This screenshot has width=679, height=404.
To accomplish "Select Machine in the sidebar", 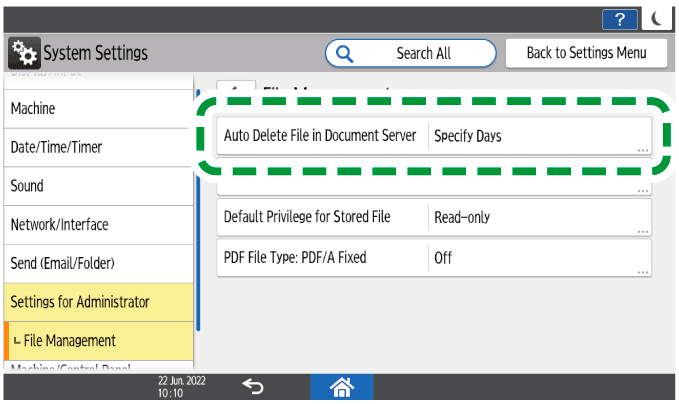I will pos(97,108).
